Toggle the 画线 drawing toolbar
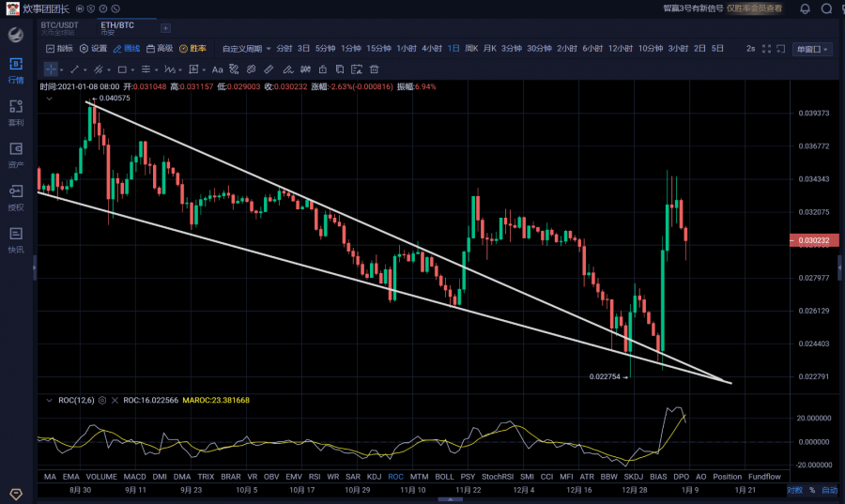This screenshot has width=845, height=504. click(127, 48)
